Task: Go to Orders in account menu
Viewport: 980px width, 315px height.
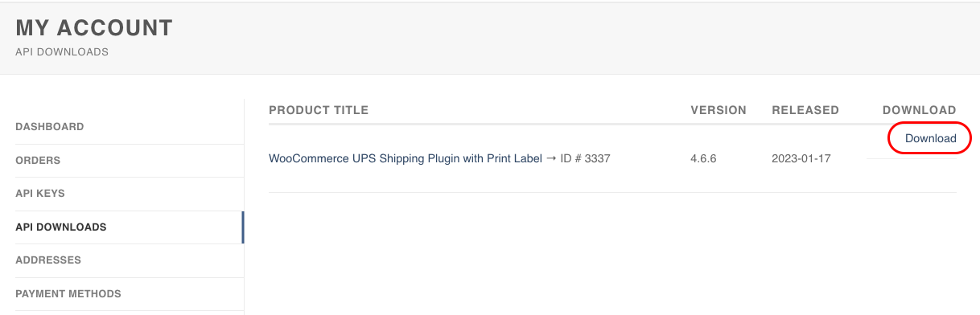Action: tap(38, 161)
